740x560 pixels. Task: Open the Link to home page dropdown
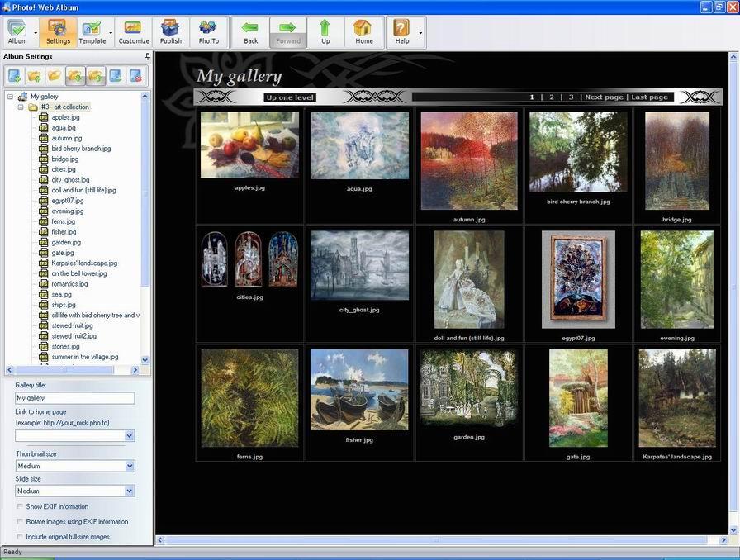[x=130, y=435]
